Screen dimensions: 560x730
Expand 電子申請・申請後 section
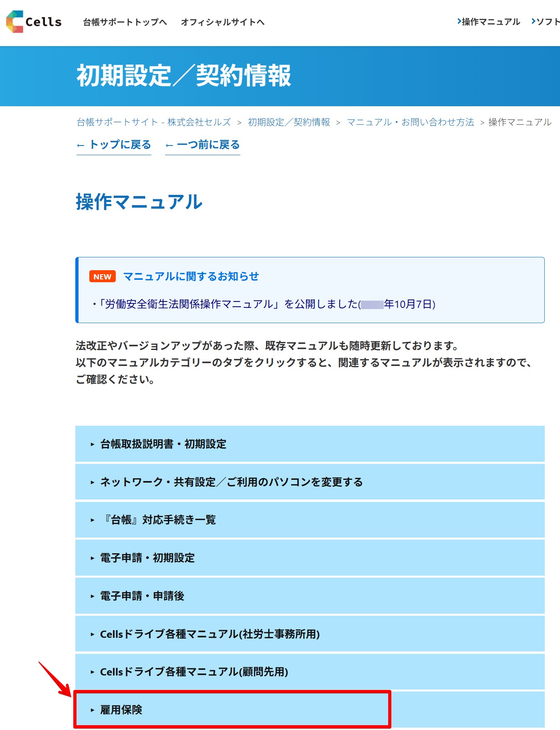pos(310,596)
